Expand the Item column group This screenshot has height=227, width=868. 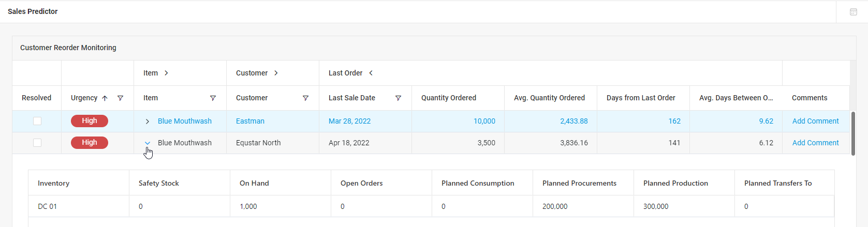(x=166, y=73)
